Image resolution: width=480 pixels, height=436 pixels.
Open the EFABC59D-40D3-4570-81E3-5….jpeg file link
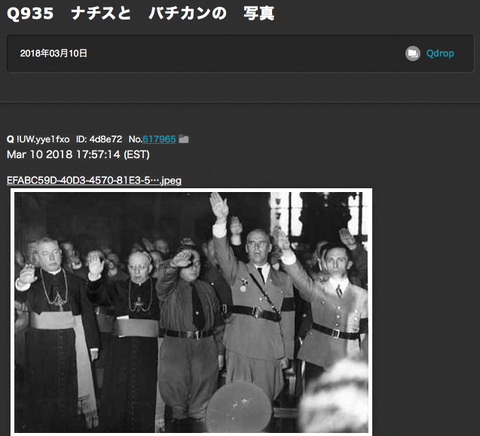94,180
